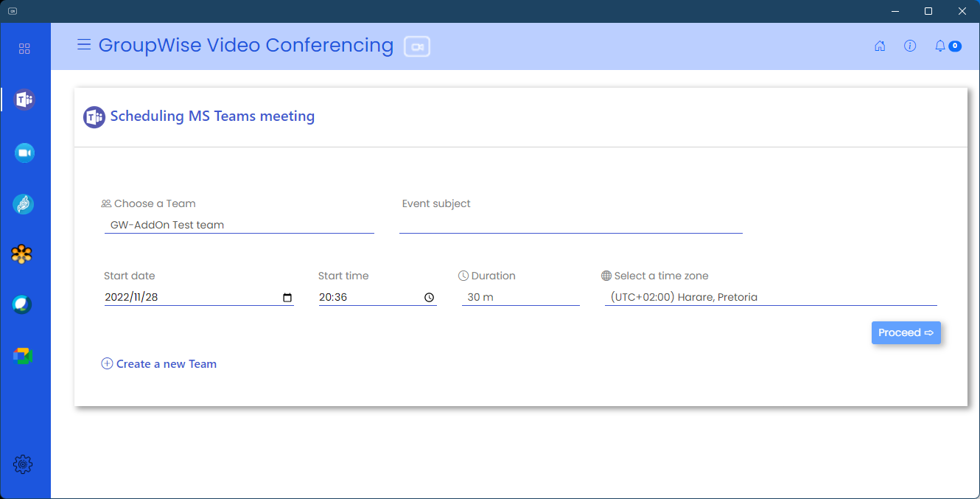980x499 pixels.
Task: Open the clock picker in Start time
Action: click(x=430, y=298)
